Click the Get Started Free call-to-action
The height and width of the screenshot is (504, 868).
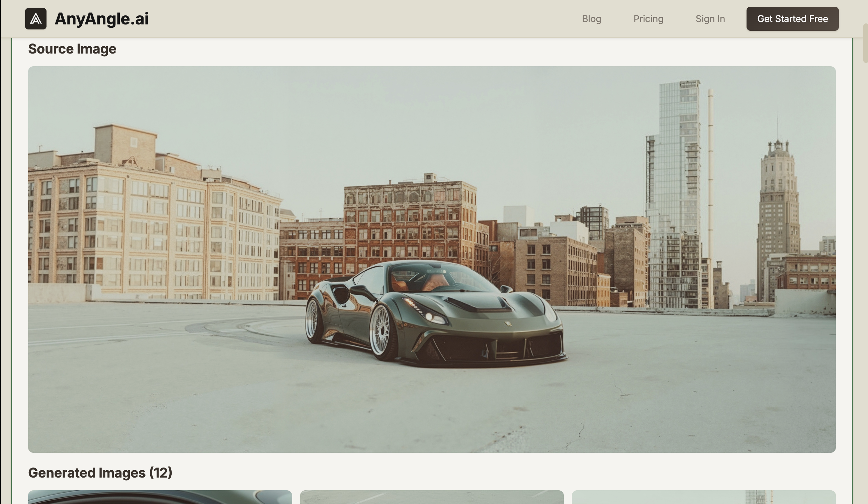click(x=792, y=19)
